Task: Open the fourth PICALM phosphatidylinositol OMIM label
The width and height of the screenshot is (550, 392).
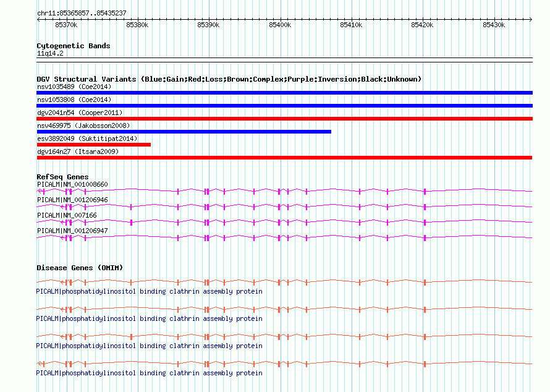Action: (x=149, y=373)
